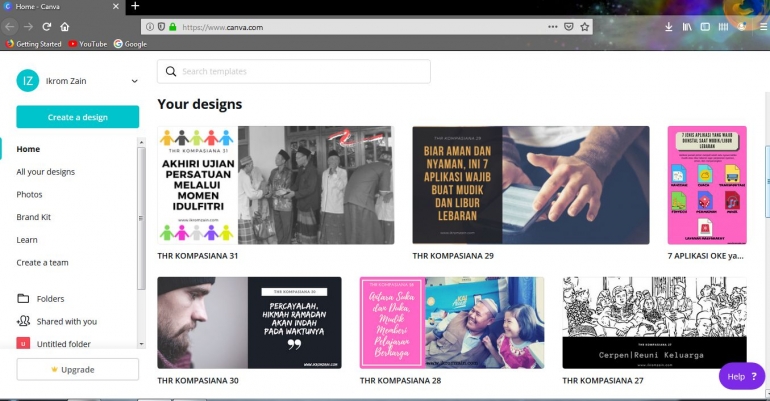Click the Create a design button

tap(78, 117)
